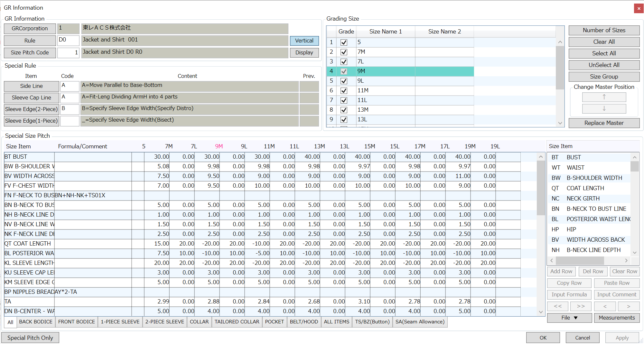Uncheck the grade checkbox for size 5
Image resolution: width=644 pixels, height=344 pixels.
pyautogui.click(x=343, y=42)
